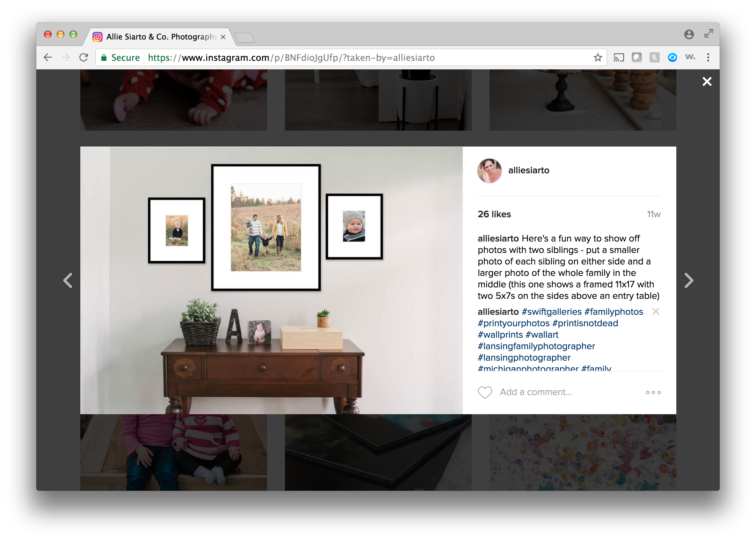This screenshot has height=541, width=756.
Task: Open the alliesiarto username in header
Action: [x=528, y=170]
